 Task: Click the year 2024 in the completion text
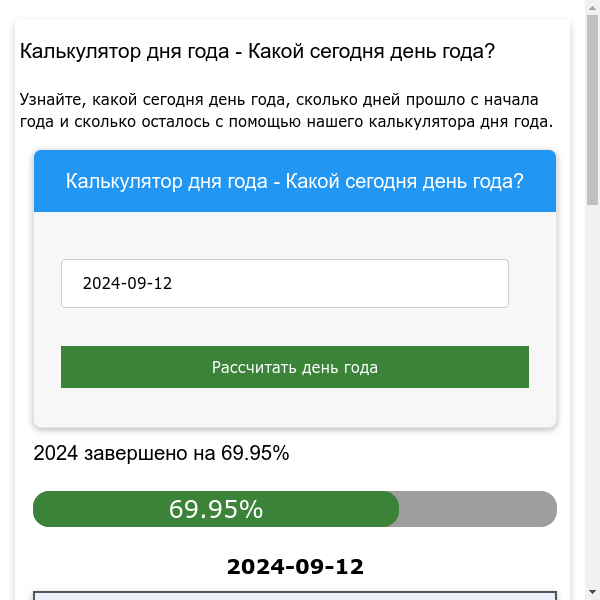[x=56, y=453]
